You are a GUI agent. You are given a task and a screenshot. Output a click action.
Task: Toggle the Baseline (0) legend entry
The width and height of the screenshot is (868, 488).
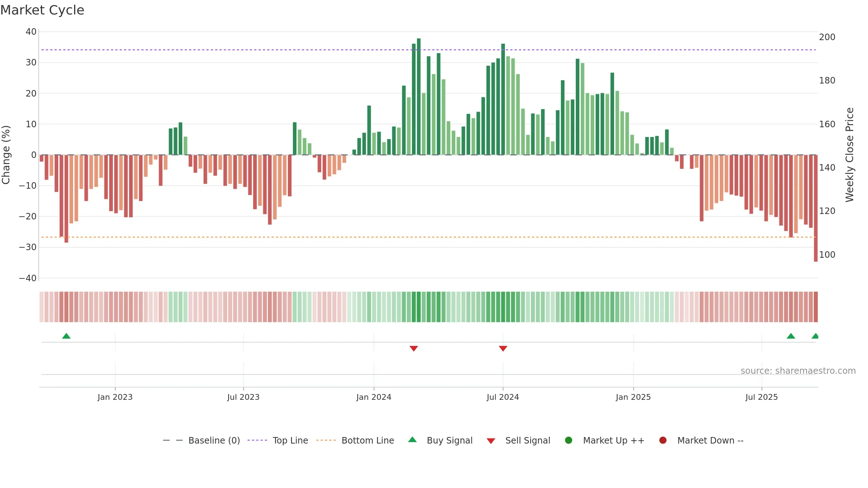pyautogui.click(x=201, y=440)
